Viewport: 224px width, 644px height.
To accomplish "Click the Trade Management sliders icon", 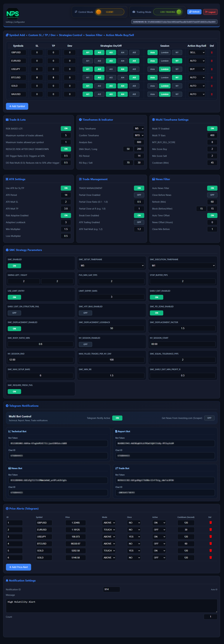I will (x=80, y=179).
